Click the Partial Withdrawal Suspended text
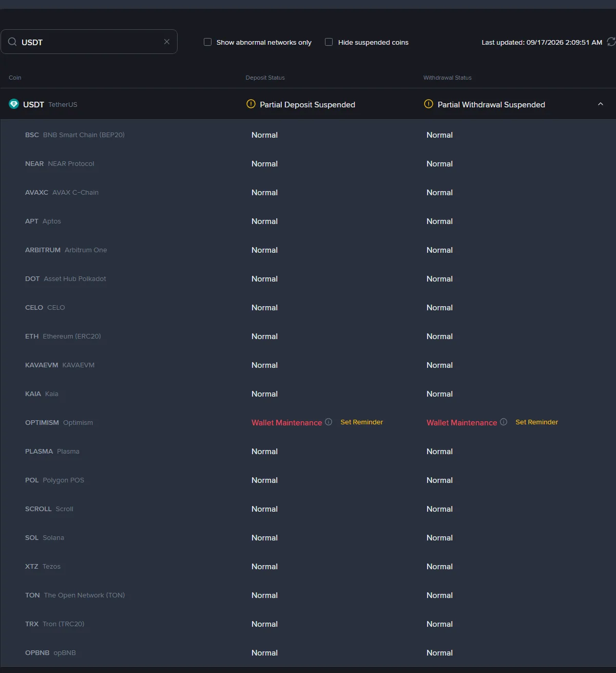The width and height of the screenshot is (616, 673). (491, 104)
